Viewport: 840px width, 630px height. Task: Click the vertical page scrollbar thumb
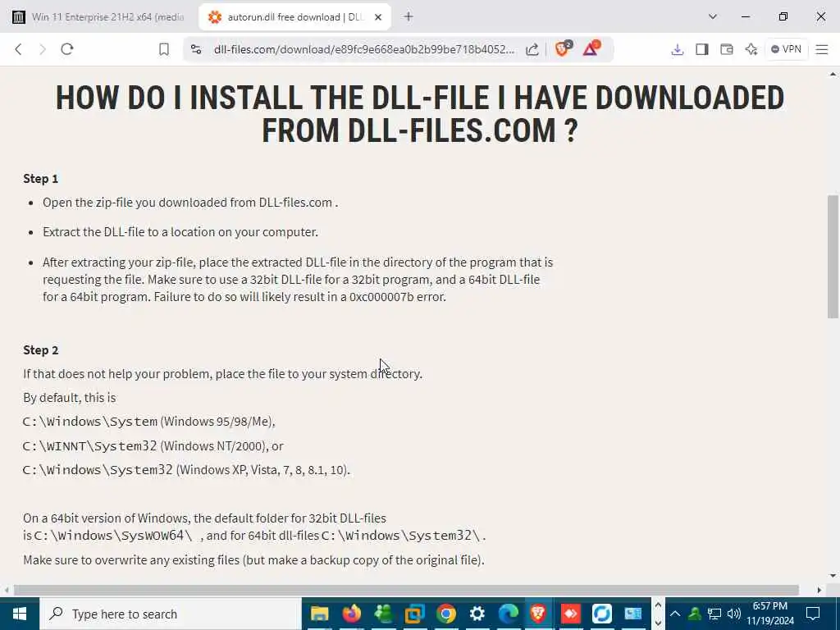[x=833, y=257]
